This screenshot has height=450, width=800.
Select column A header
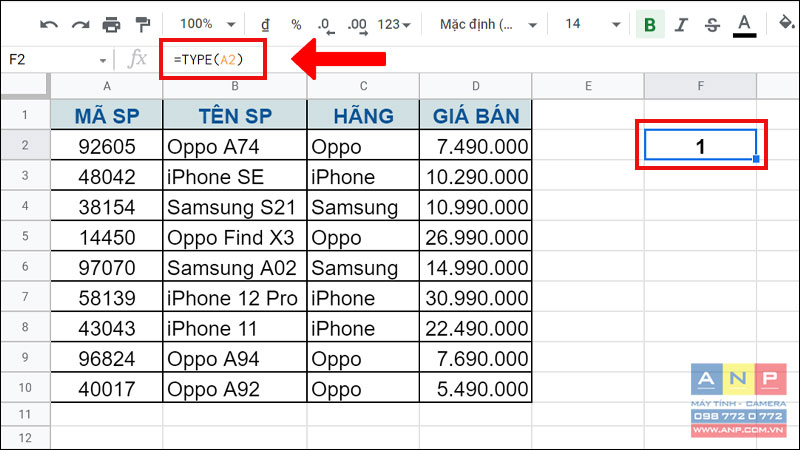[107, 86]
